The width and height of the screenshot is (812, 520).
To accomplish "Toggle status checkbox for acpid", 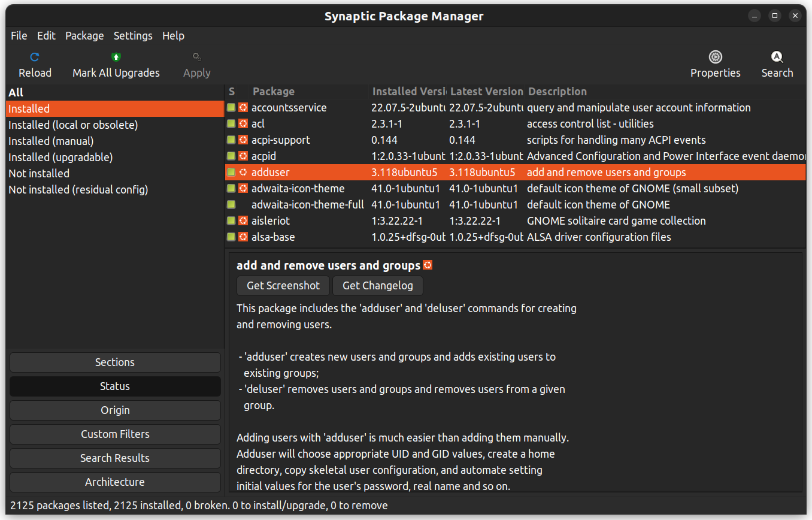I will [x=231, y=156].
